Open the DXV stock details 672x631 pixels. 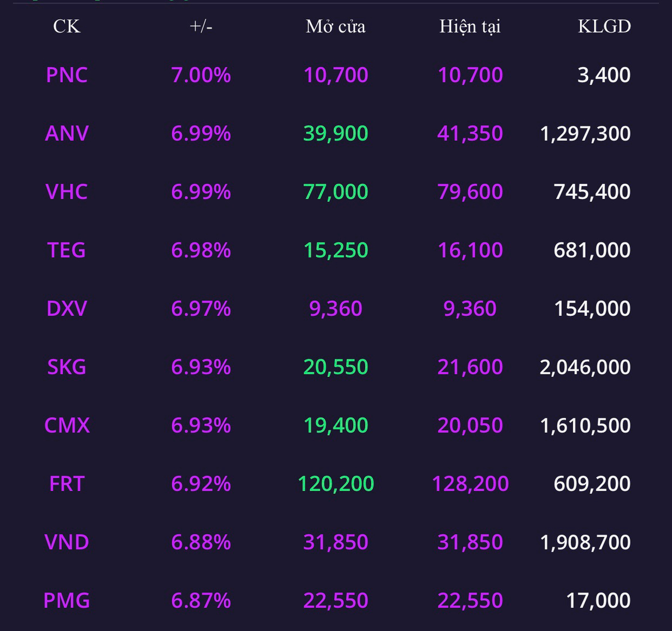pos(66,308)
